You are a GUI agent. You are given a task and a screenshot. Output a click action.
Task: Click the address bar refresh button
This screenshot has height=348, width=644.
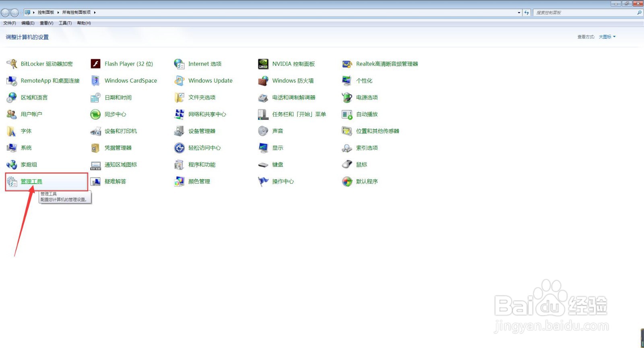526,12
